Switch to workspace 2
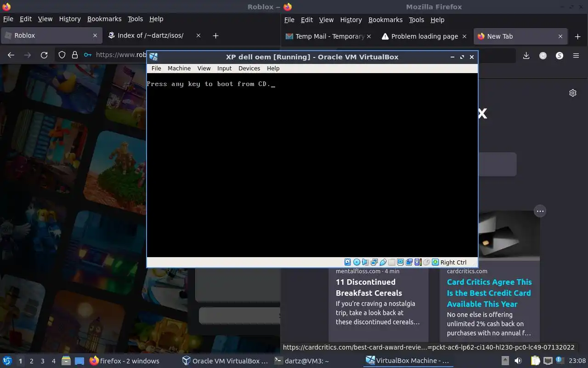The image size is (588, 368). pyautogui.click(x=32, y=361)
